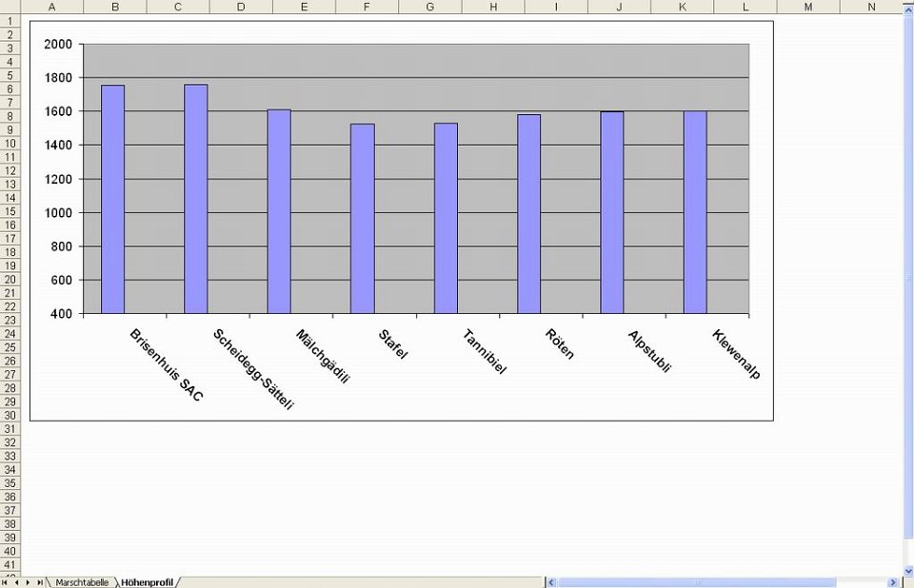Select column K header

point(682,7)
